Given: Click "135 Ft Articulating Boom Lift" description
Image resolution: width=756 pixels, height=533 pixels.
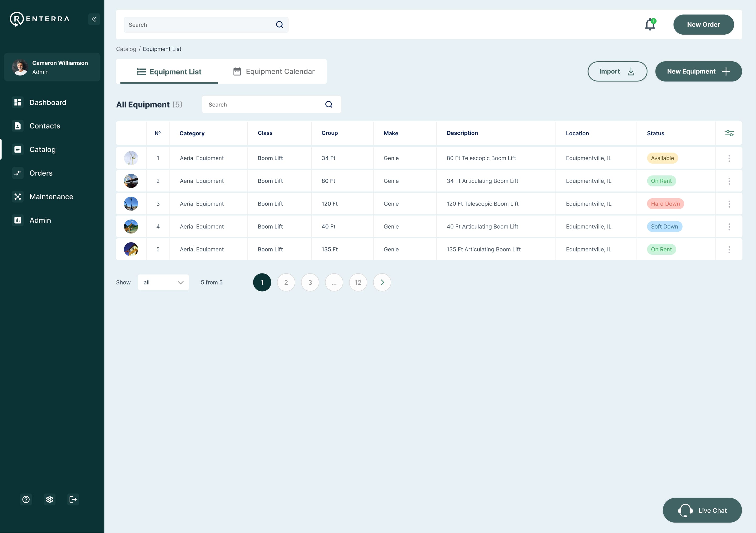Looking at the screenshot, I should pyautogui.click(x=483, y=249).
